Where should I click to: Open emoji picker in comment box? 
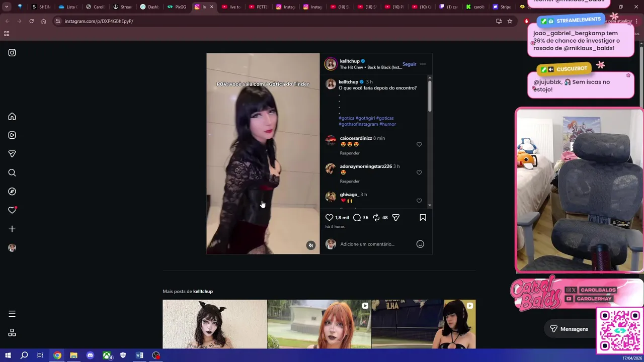click(x=420, y=244)
